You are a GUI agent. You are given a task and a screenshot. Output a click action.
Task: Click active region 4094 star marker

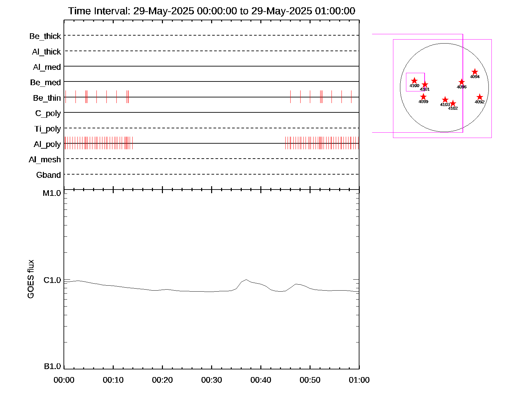(475, 72)
